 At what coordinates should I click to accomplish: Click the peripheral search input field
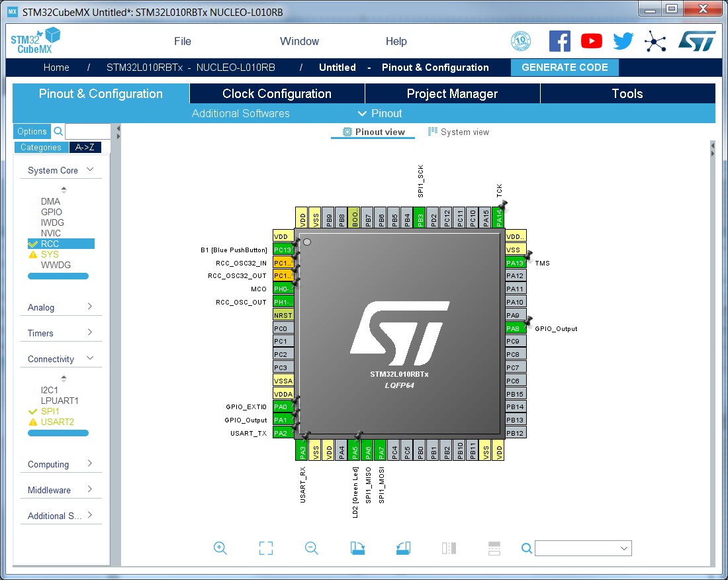[88, 131]
